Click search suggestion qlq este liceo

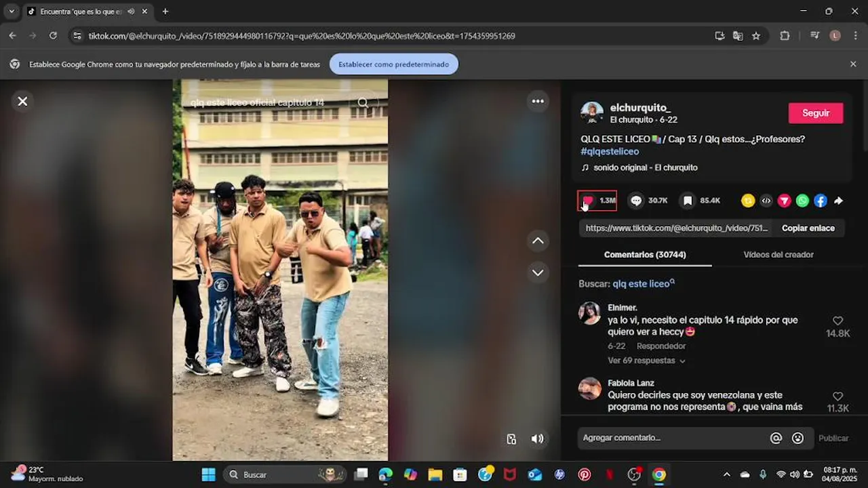644,284
